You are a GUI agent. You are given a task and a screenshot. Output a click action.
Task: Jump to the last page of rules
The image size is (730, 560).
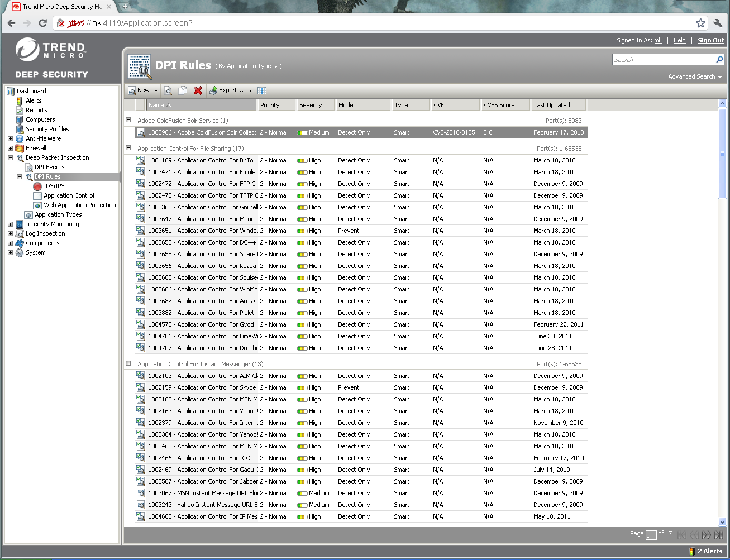pyautogui.click(x=719, y=535)
